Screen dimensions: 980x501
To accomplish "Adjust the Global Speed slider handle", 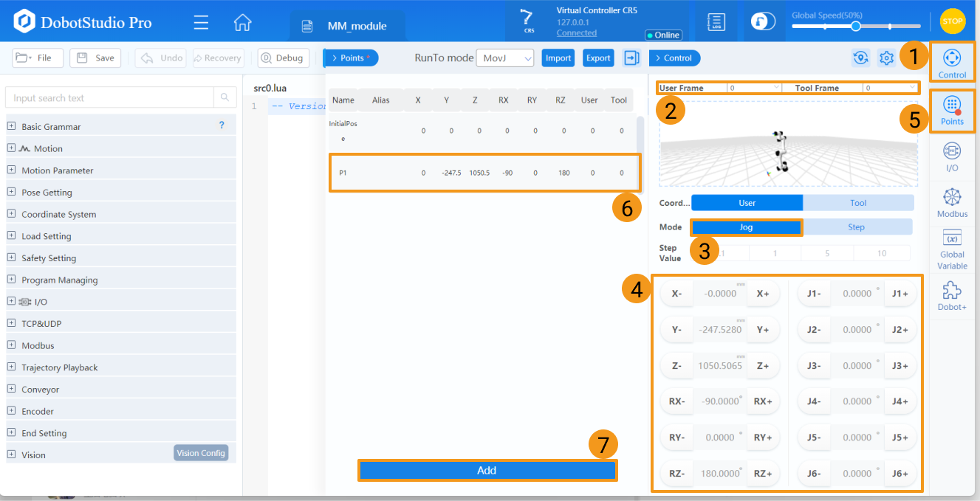I will 855,26.
